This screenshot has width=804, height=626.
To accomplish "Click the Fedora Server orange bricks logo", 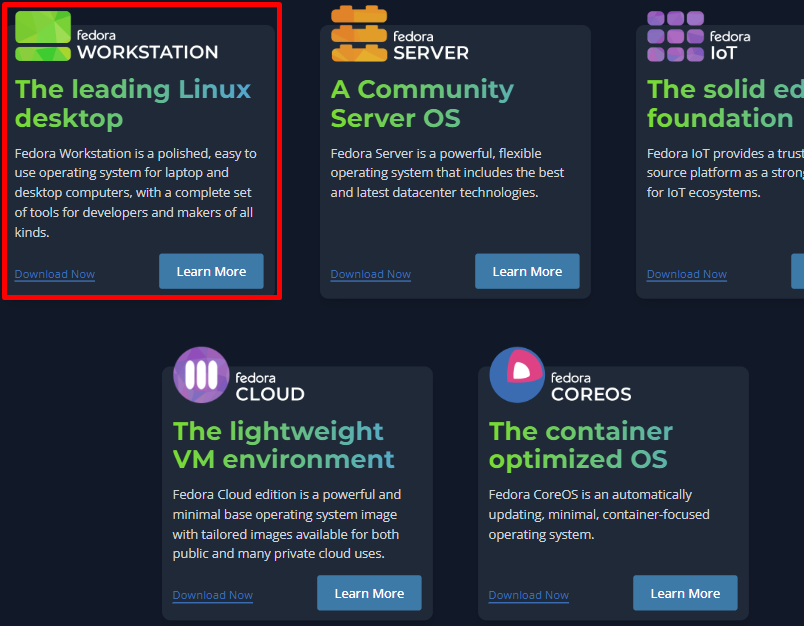I will tap(359, 34).
